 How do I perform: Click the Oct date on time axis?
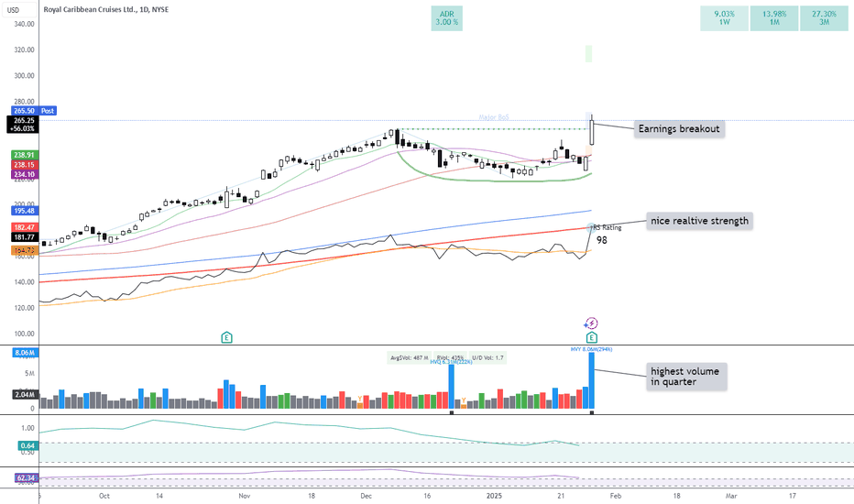pyautogui.click(x=104, y=496)
